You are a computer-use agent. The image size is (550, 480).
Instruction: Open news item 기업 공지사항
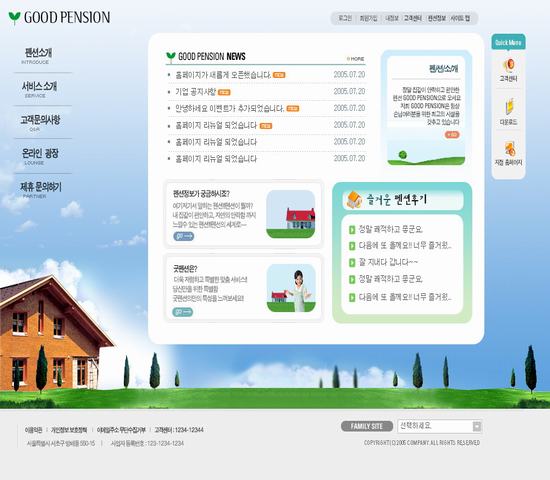click(195, 92)
